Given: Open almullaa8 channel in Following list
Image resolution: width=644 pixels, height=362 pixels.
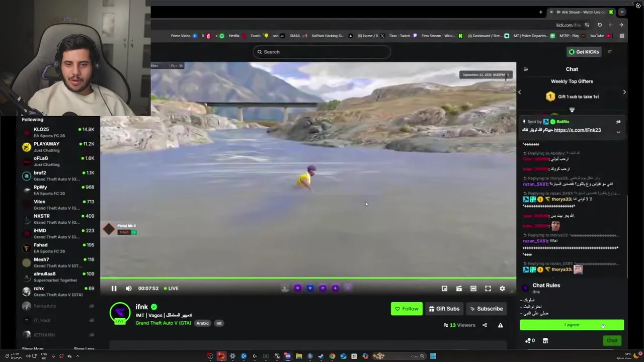Looking at the screenshot, I should [x=58, y=277].
